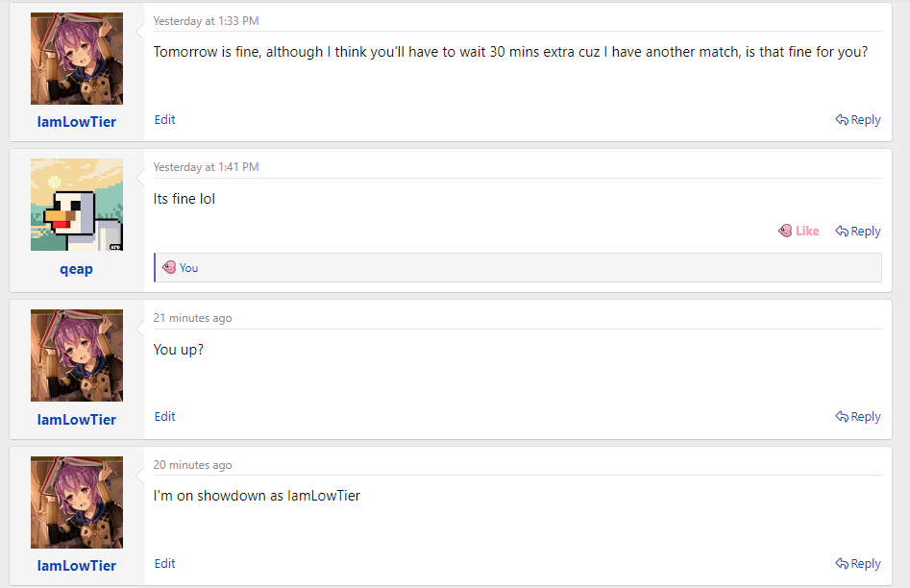Reply to the "Tomorrow is fine" post

coord(858,120)
